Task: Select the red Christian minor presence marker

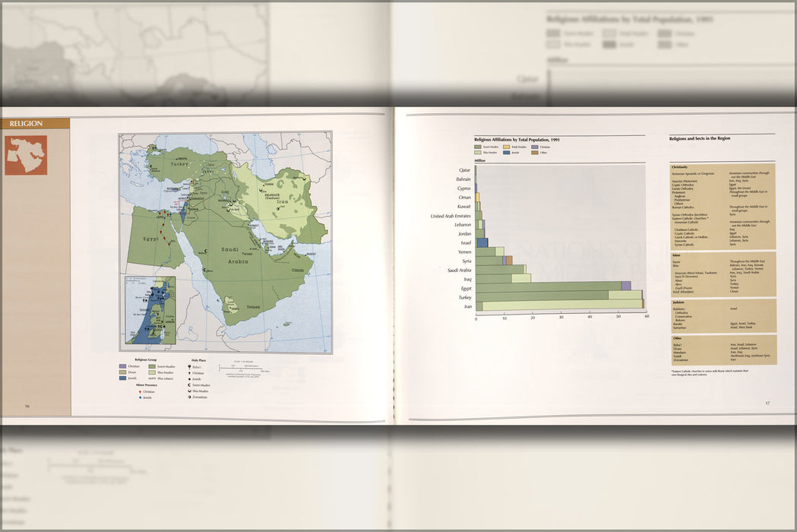Action: pyautogui.click(x=140, y=391)
